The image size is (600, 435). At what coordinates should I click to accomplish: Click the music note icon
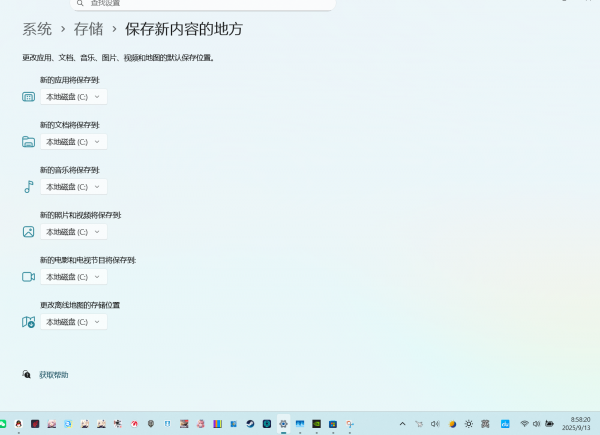(28, 187)
